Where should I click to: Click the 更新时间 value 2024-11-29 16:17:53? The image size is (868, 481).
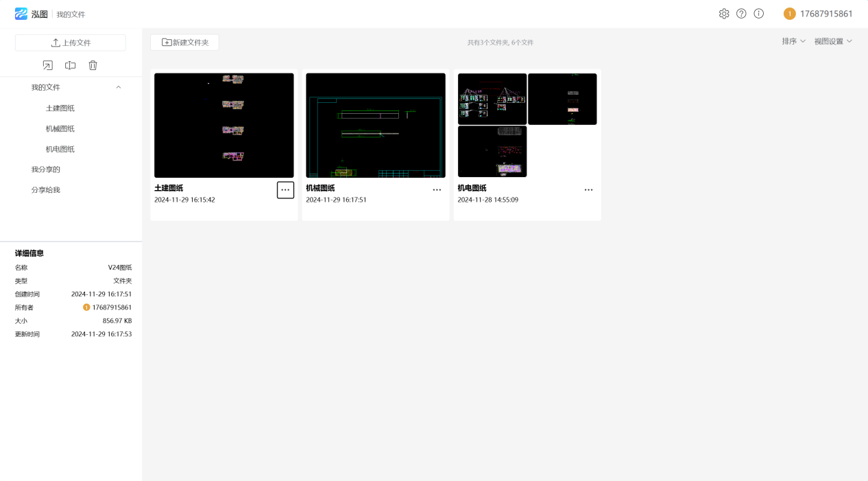(101, 334)
